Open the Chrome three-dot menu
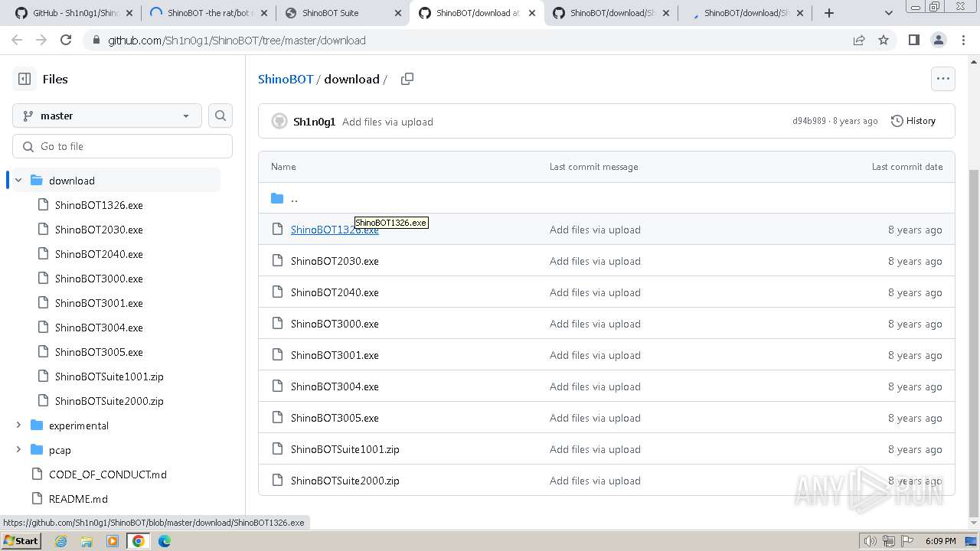The height and width of the screenshot is (551, 980). [963, 40]
